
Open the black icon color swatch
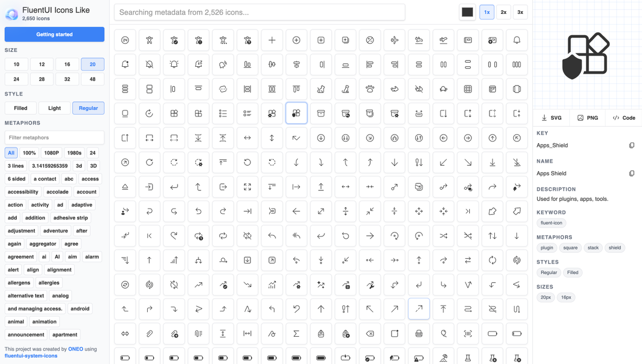pyautogui.click(x=468, y=12)
